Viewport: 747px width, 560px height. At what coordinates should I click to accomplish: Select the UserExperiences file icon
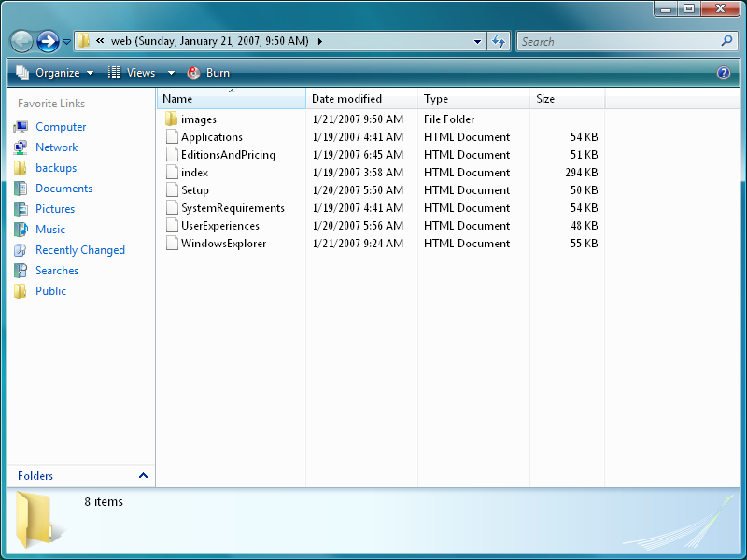(172, 225)
